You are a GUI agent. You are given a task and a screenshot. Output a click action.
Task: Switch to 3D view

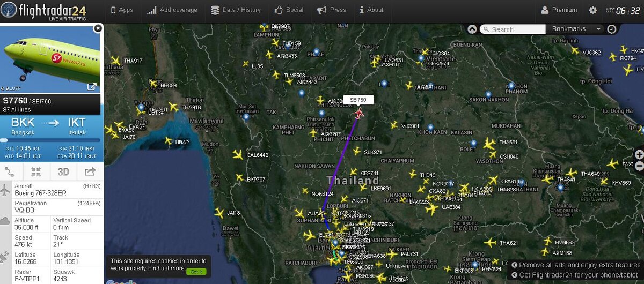[63, 171]
